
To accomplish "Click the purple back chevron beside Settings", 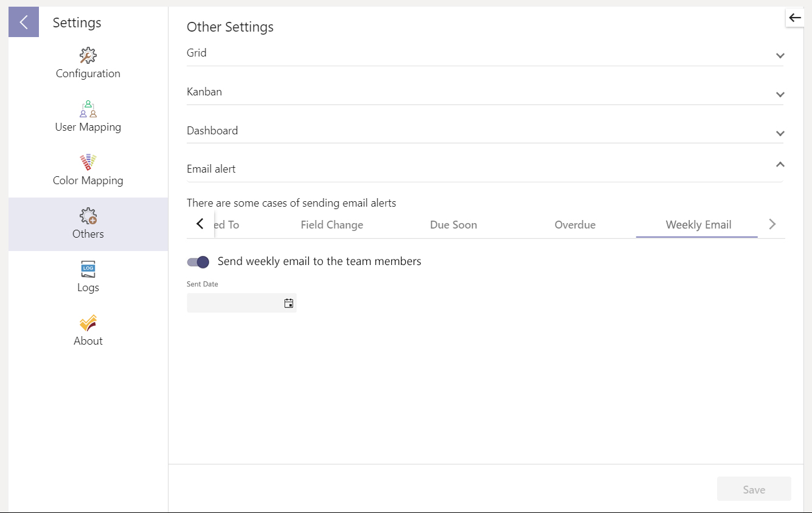I will pyautogui.click(x=24, y=22).
